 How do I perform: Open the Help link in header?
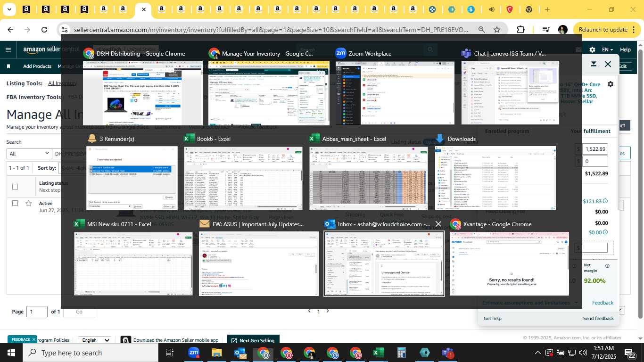click(x=625, y=49)
